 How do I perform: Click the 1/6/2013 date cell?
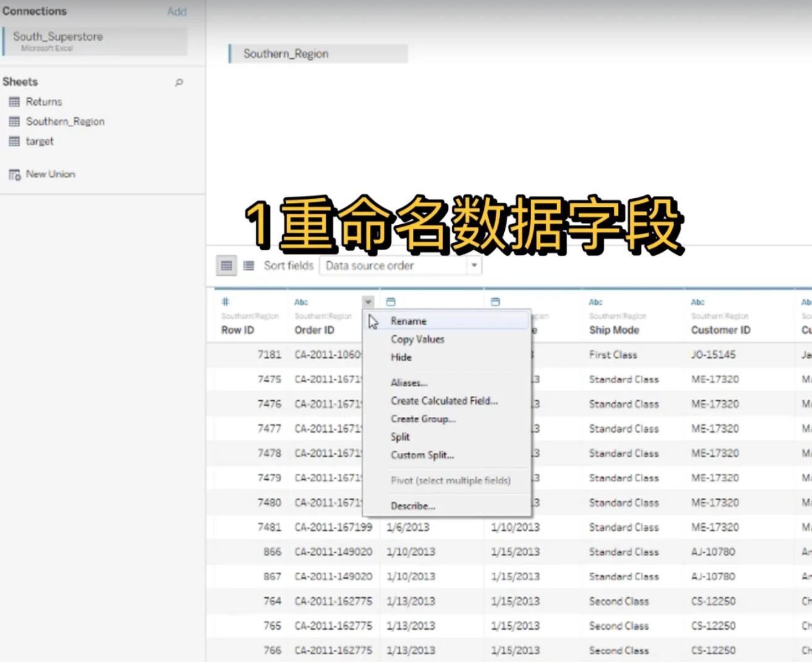click(408, 527)
